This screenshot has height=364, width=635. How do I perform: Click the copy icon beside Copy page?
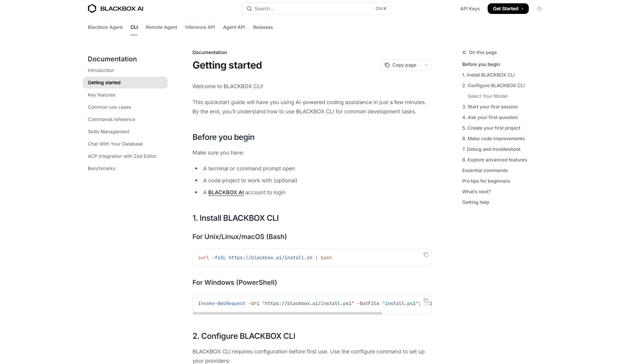387,65
